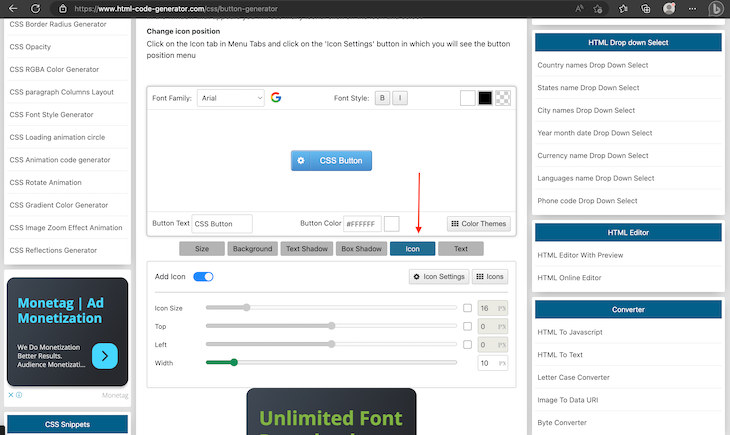Open the Icons grid picker button
The height and width of the screenshot is (435, 730).
point(490,276)
